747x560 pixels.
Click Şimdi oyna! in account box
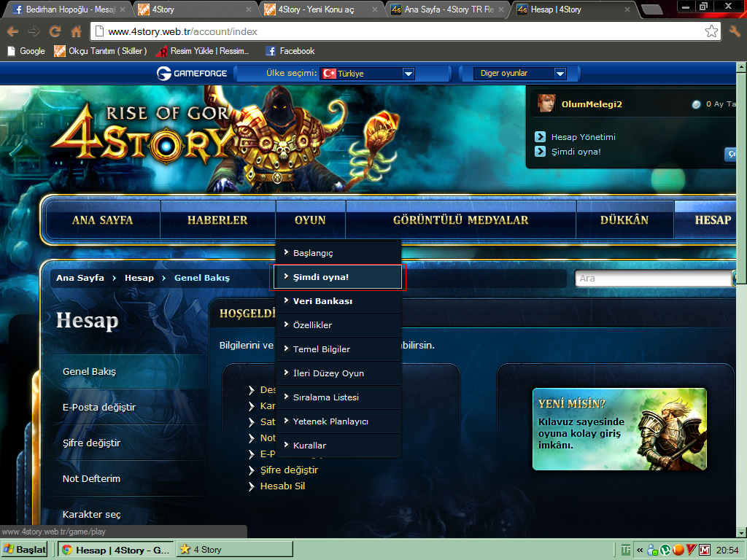576,152
